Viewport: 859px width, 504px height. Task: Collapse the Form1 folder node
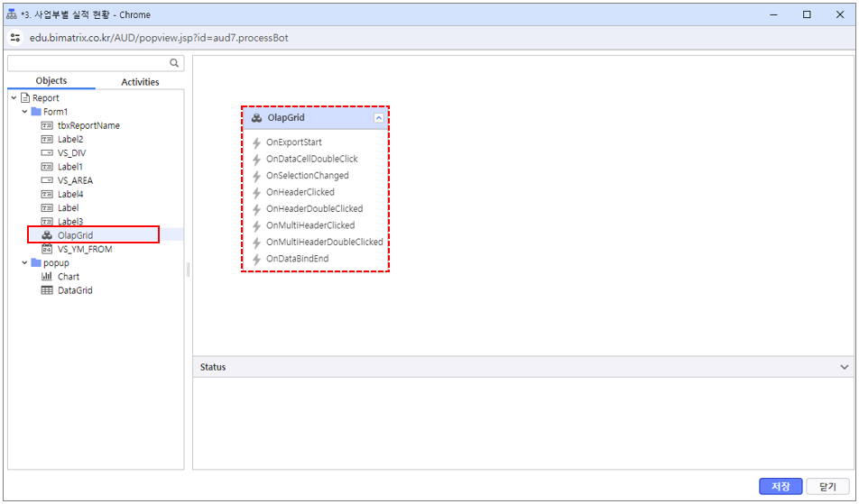[24, 112]
